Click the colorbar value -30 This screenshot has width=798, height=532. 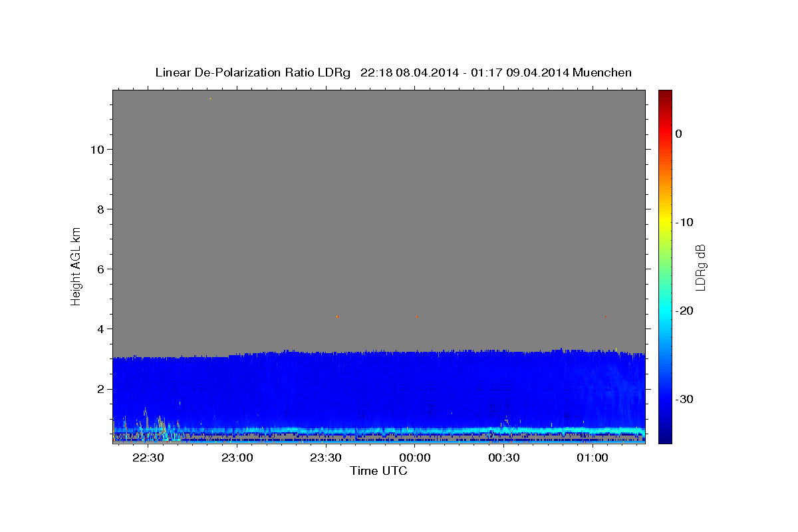tap(685, 399)
